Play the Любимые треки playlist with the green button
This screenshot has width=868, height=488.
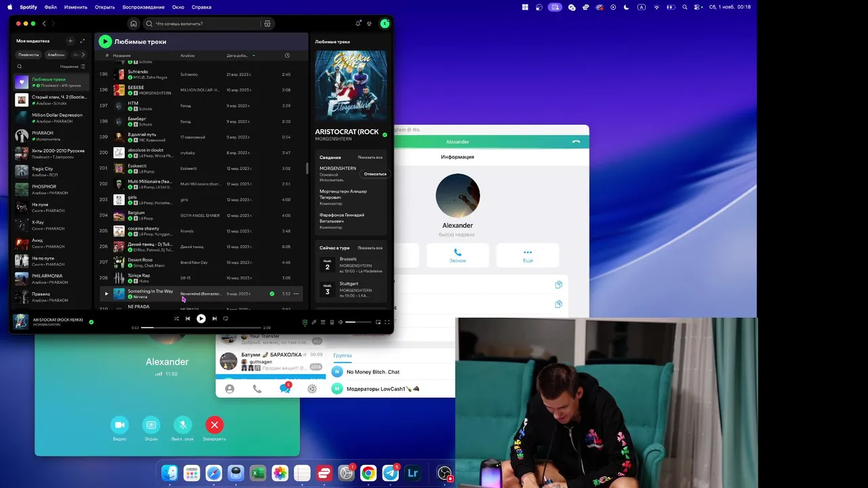pyautogui.click(x=104, y=41)
